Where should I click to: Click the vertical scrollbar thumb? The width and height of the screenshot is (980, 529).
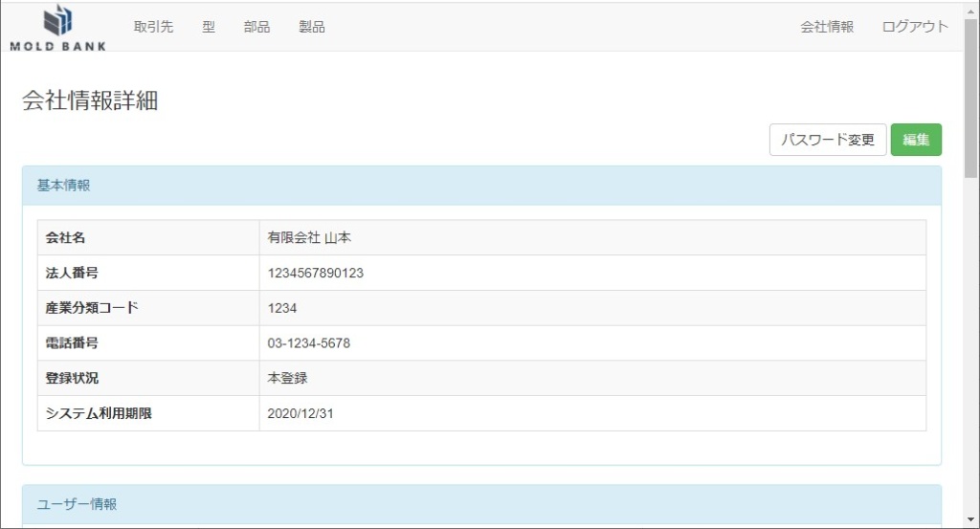point(970,105)
